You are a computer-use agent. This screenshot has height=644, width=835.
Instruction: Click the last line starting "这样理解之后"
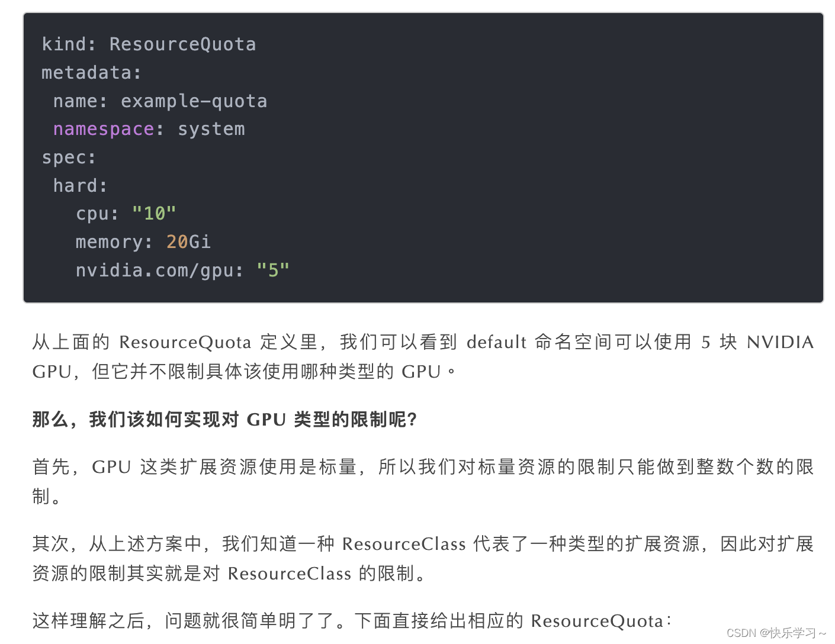click(352, 621)
